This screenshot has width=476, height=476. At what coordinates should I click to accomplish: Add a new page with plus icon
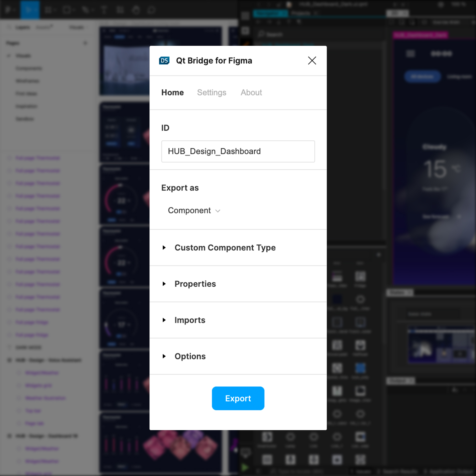pyautogui.click(x=85, y=43)
